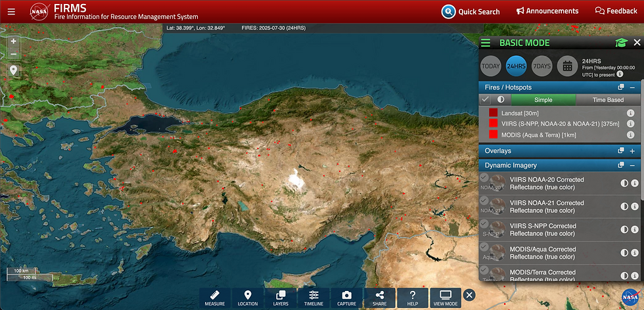Adjust opacity for VIIRS NOAA-21 imagery
This screenshot has height=310, width=644.
[624, 206]
